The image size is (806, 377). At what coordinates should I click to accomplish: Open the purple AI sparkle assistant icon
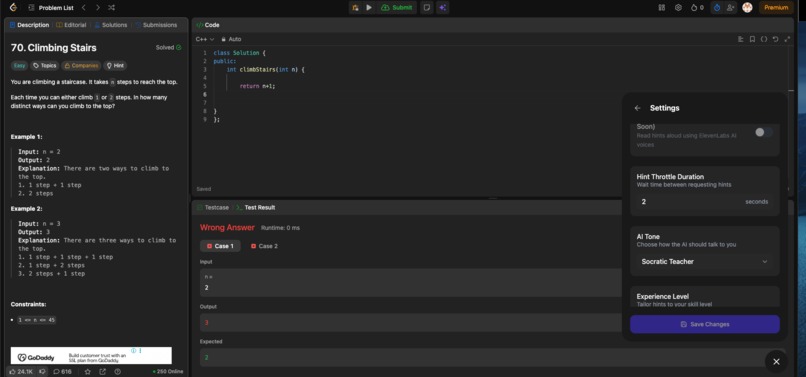pos(442,8)
